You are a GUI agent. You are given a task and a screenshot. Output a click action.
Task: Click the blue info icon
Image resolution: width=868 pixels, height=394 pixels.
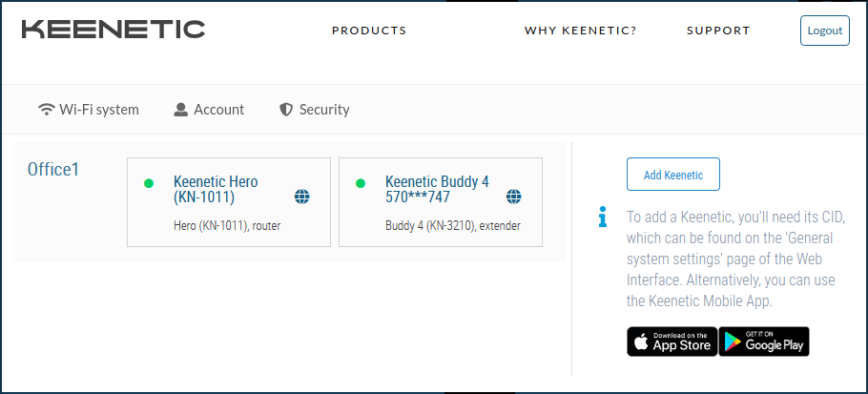[x=603, y=218]
